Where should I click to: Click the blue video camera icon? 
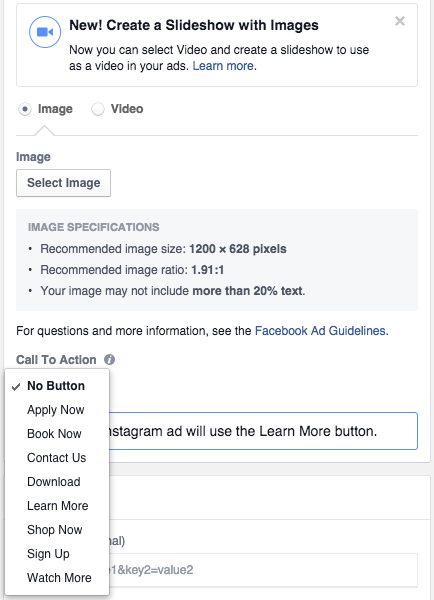(45, 32)
